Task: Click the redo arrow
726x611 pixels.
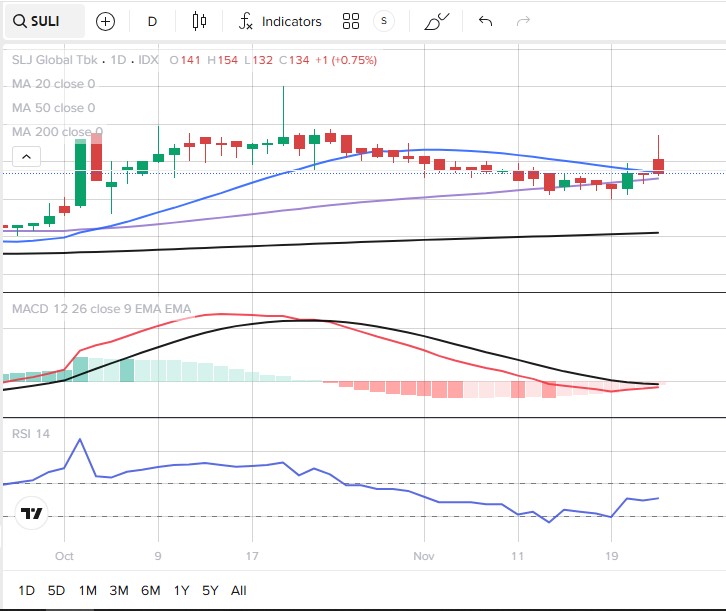Action: click(x=522, y=21)
